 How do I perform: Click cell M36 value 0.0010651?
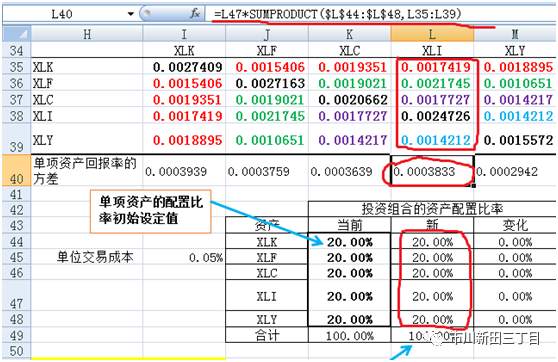pyautogui.click(x=518, y=83)
